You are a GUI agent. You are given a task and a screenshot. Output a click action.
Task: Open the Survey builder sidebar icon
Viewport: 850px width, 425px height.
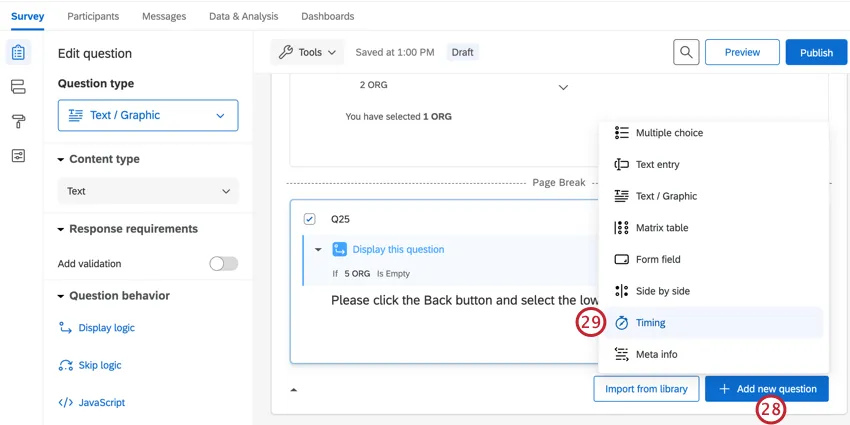tap(18, 53)
